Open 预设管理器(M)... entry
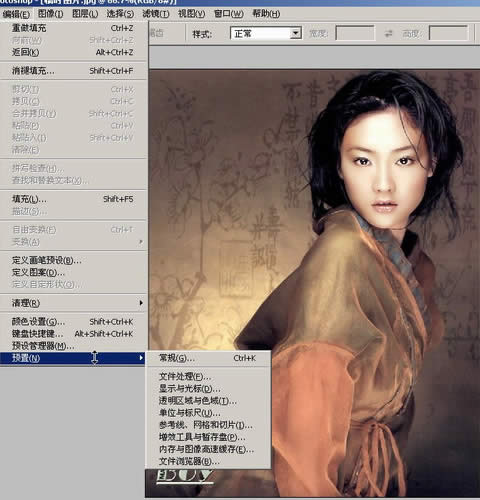This screenshot has width=480, height=500. 73,346
